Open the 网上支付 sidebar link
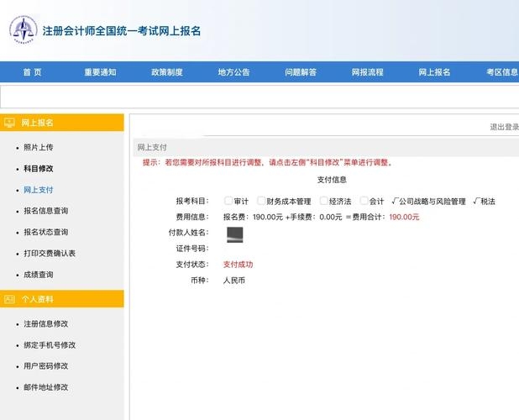Viewport: 519px width, 420px height. coord(39,190)
